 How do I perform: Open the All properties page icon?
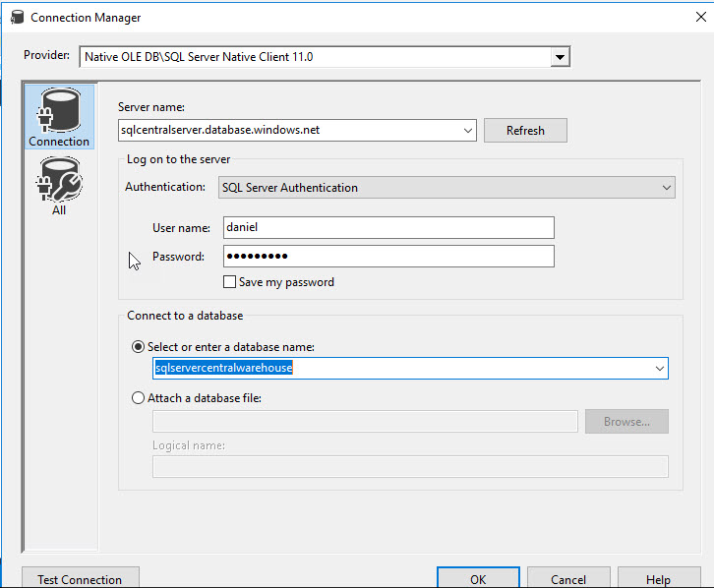click(x=59, y=186)
